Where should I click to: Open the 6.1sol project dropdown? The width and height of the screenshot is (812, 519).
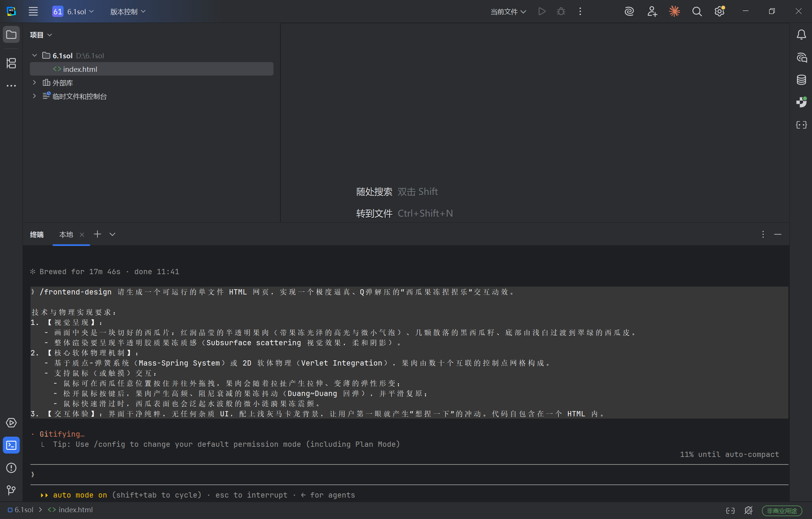(x=73, y=12)
